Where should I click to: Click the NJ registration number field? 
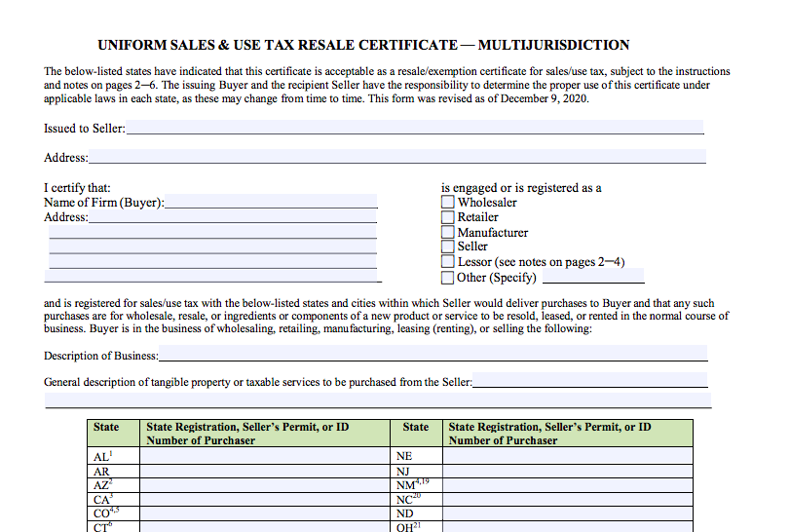coord(567,472)
